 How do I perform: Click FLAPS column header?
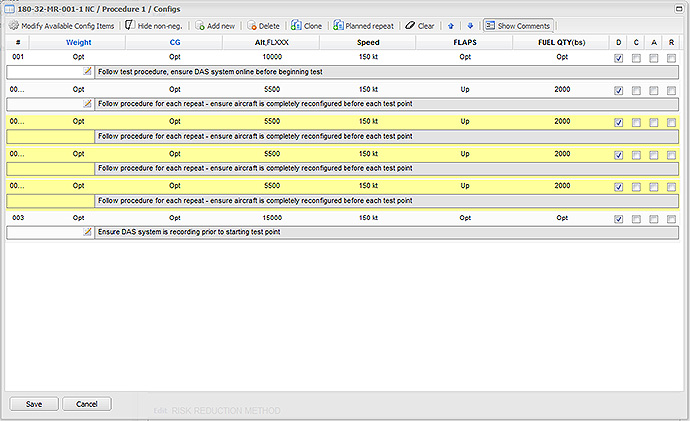[465, 43]
